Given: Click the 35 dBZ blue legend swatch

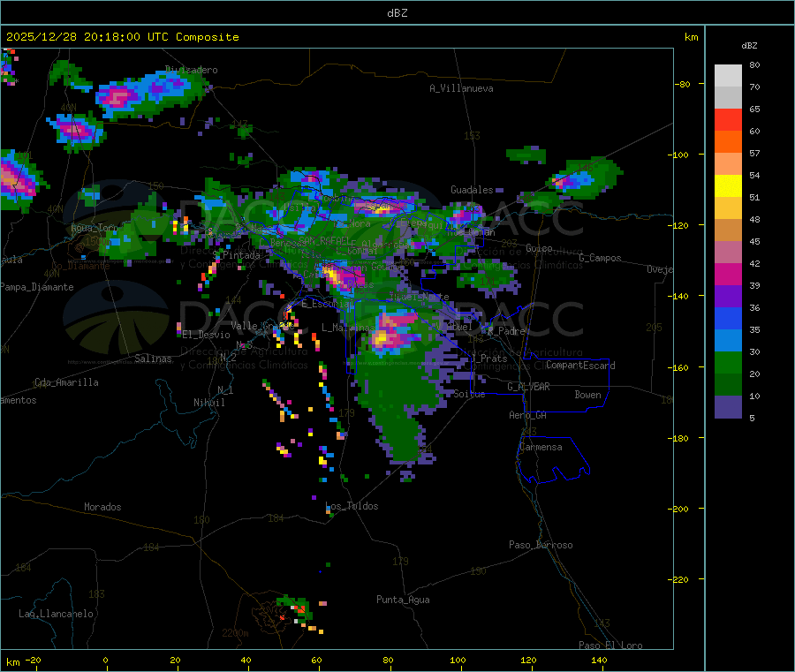Looking at the screenshot, I should point(728,318).
